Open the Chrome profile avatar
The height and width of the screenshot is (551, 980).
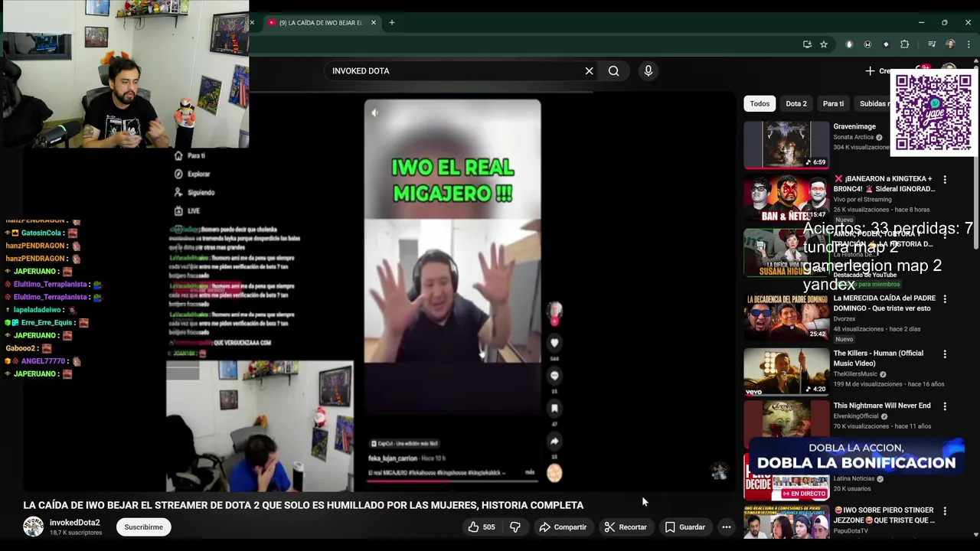(x=950, y=44)
